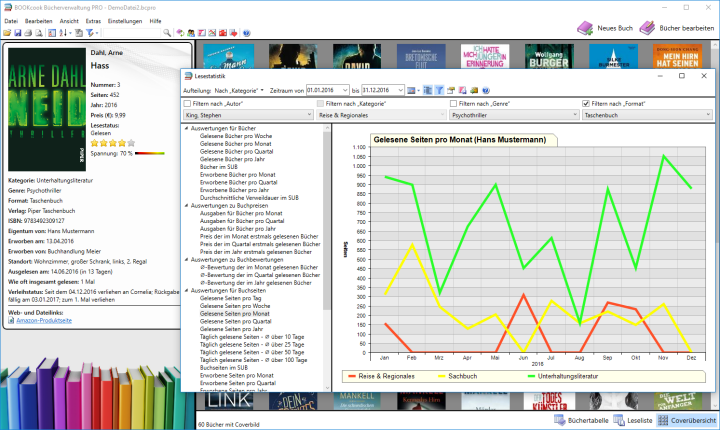Click the open file folder icon

pyautogui.click(x=6, y=32)
